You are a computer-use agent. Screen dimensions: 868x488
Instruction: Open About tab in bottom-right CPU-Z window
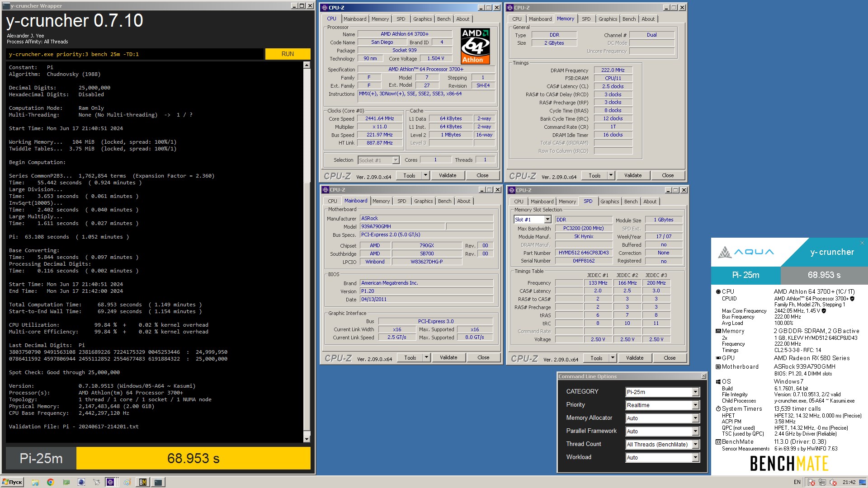(650, 202)
